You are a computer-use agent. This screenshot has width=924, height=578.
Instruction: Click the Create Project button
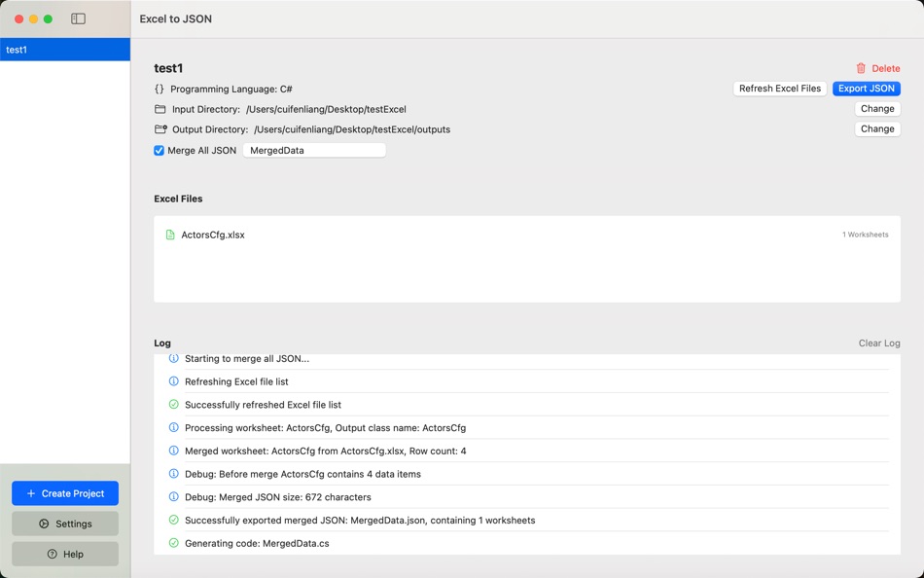(x=64, y=493)
